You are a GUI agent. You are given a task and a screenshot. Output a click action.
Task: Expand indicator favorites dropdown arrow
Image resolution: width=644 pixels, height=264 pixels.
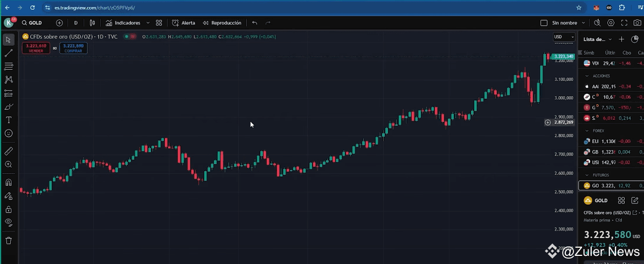148,23
